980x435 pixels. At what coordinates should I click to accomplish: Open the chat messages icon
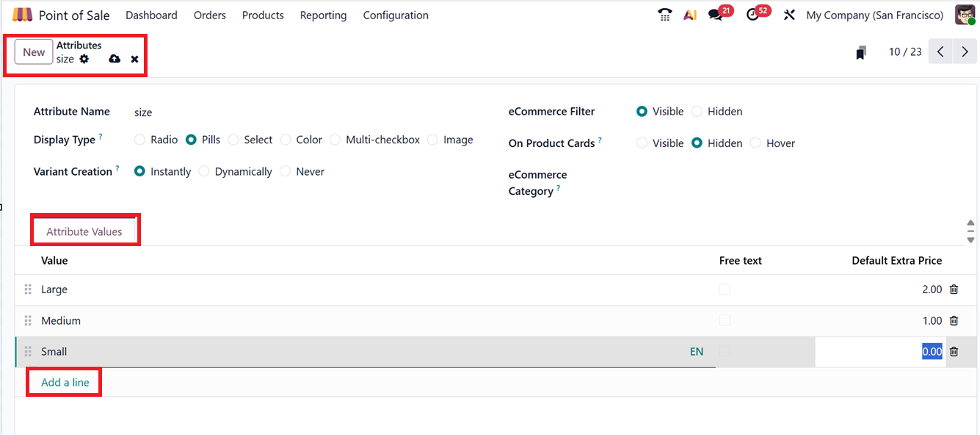[716, 15]
